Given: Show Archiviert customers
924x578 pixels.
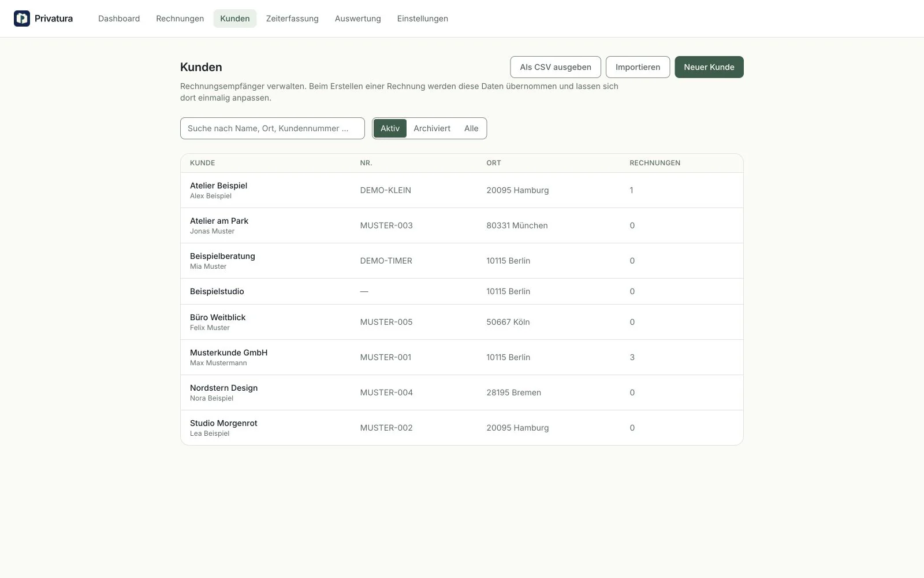Looking at the screenshot, I should [432, 128].
